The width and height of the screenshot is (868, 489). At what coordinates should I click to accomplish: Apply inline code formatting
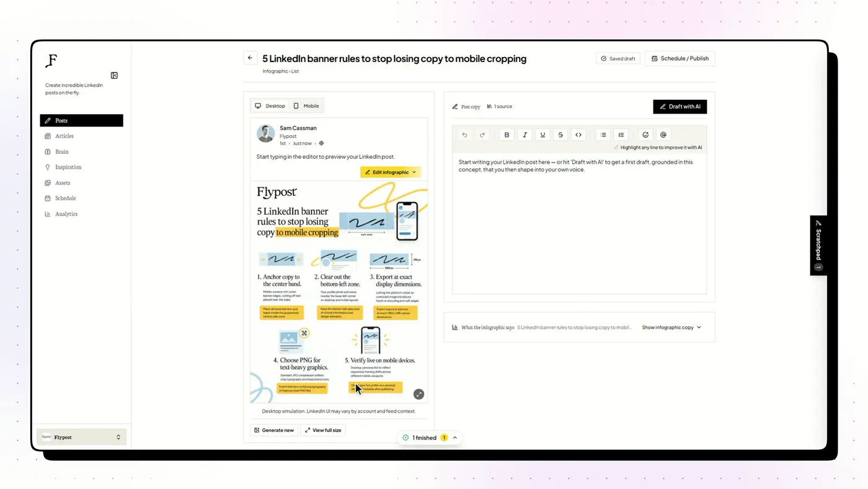(578, 135)
